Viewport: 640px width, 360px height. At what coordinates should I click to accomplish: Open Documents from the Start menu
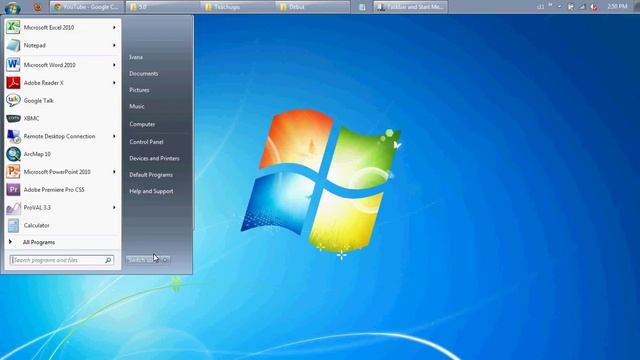144,73
